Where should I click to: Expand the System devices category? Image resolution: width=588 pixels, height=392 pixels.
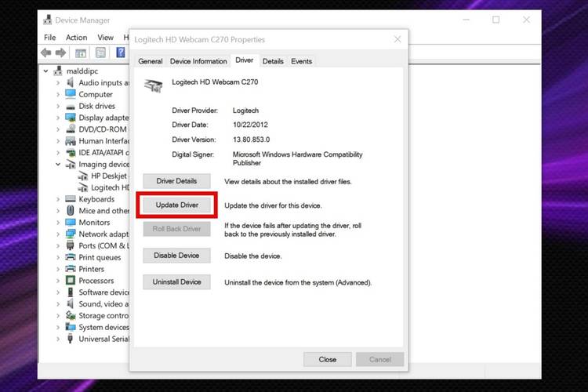pyautogui.click(x=58, y=327)
